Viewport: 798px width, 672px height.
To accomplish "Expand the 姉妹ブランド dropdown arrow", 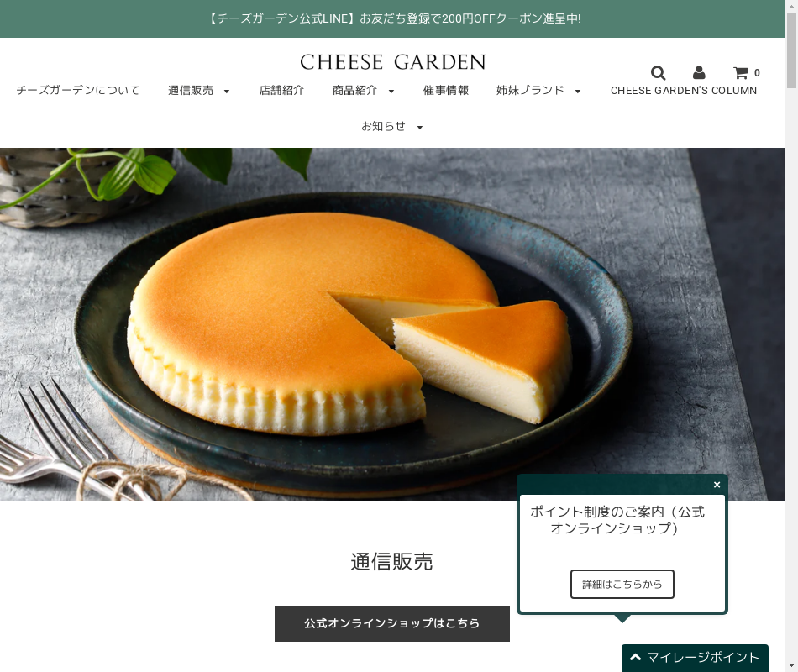I will click(578, 92).
